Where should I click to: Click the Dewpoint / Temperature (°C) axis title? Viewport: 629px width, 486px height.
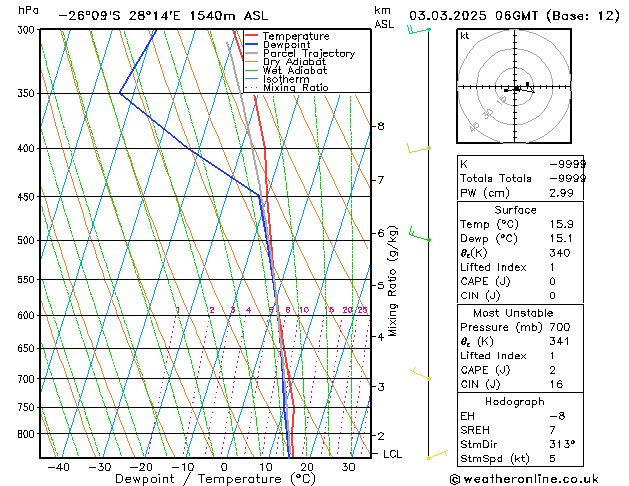pos(215,479)
